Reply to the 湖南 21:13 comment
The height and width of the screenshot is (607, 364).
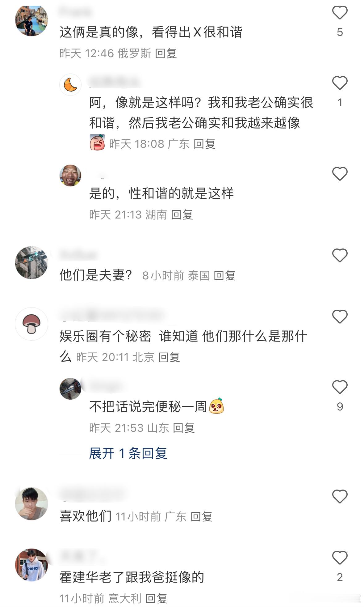[182, 215]
